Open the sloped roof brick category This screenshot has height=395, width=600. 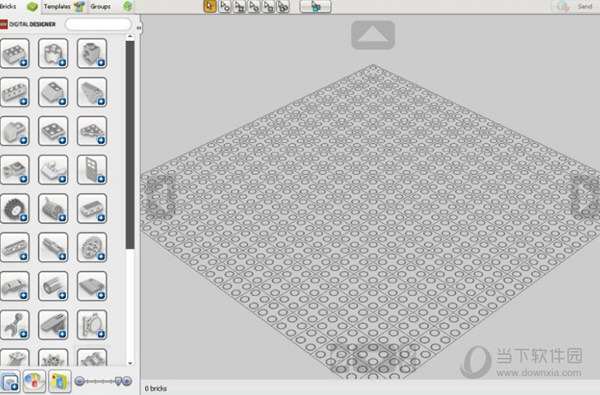[x=53, y=92]
